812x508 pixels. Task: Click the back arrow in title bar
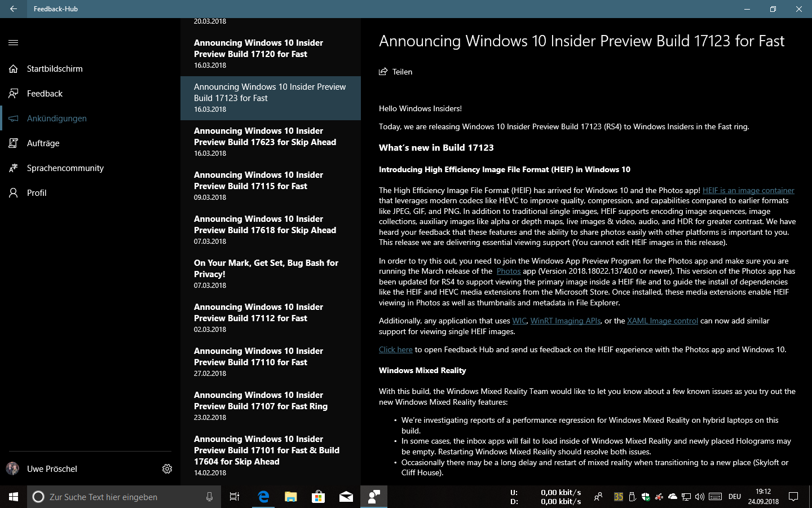pyautogui.click(x=14, y=9)
